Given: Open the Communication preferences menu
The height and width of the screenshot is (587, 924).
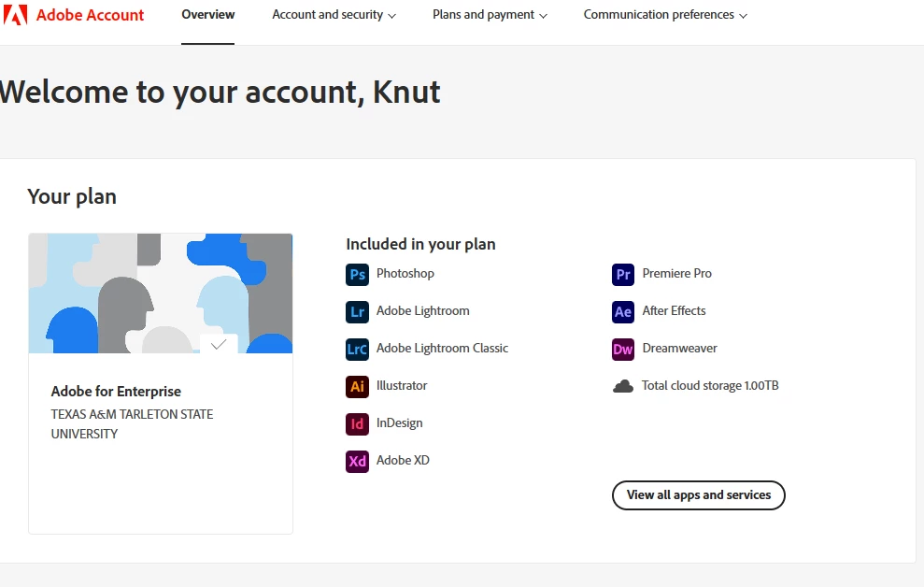Looking at the screenshot, I should tap(665, 15).
